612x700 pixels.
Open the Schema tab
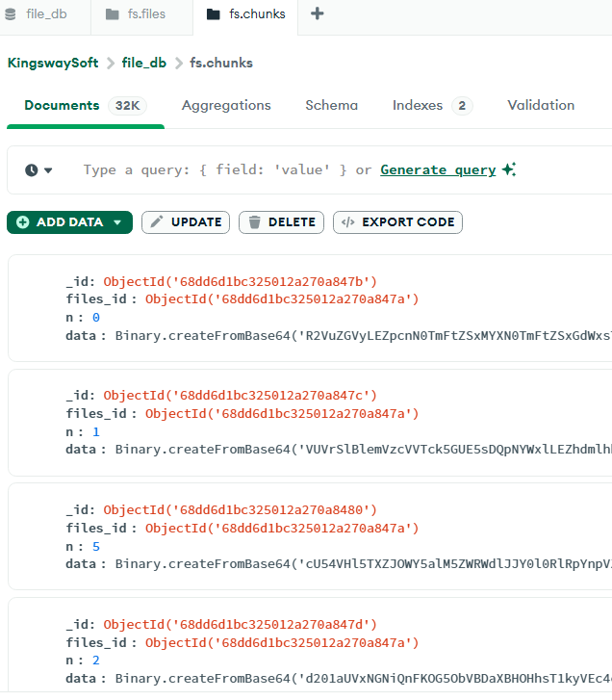click(x=331, y=105)
